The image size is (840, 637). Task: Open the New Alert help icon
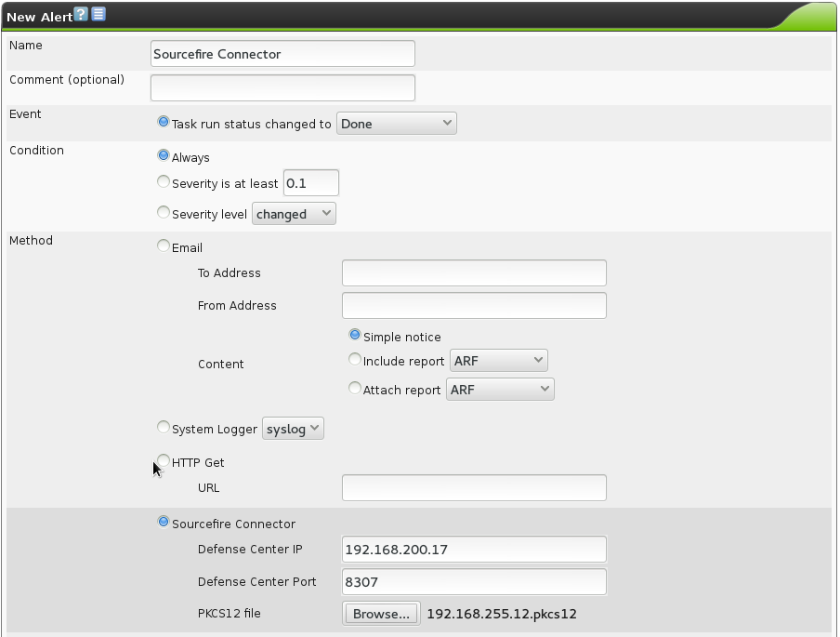click(x=81, y=15)
